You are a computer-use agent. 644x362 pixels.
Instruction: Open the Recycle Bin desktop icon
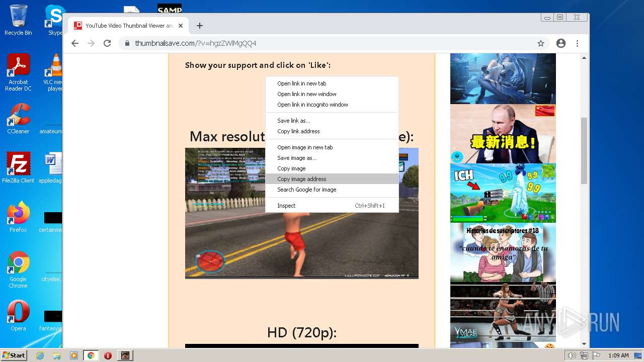tap(18, 21)
